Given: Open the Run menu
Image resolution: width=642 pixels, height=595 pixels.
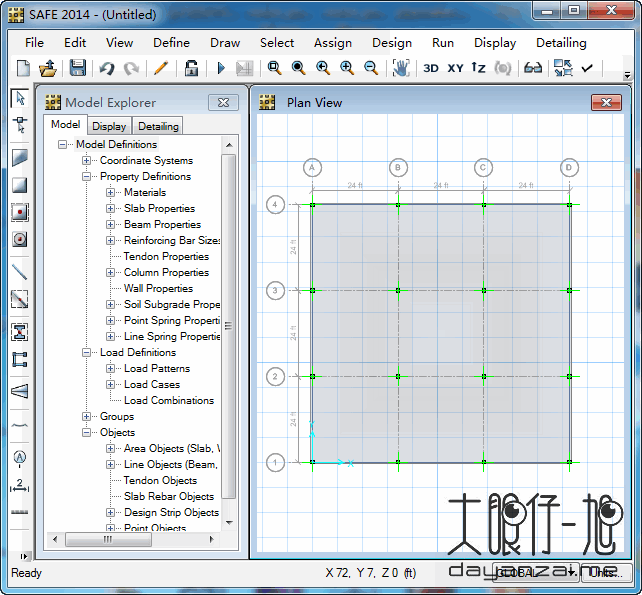Looking at the screenshot, I should point(443,43).
